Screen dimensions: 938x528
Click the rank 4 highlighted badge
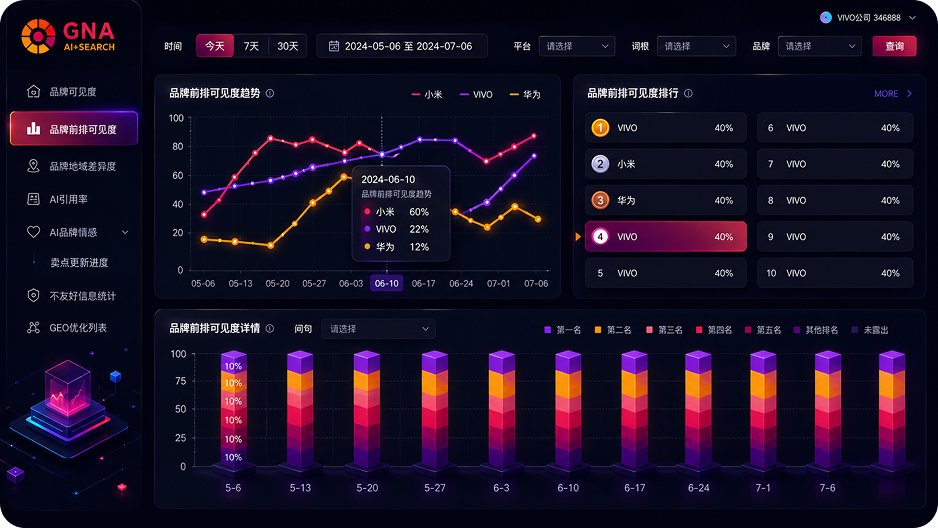click(x=600, y=237)
